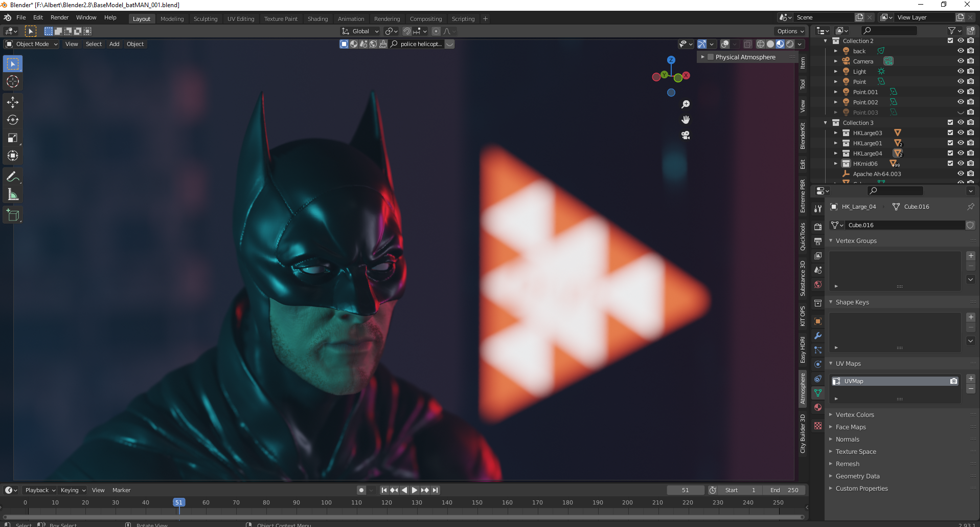Open the Marker menu in timeline
The image size is (980, 527).
[x=121, y=490]
